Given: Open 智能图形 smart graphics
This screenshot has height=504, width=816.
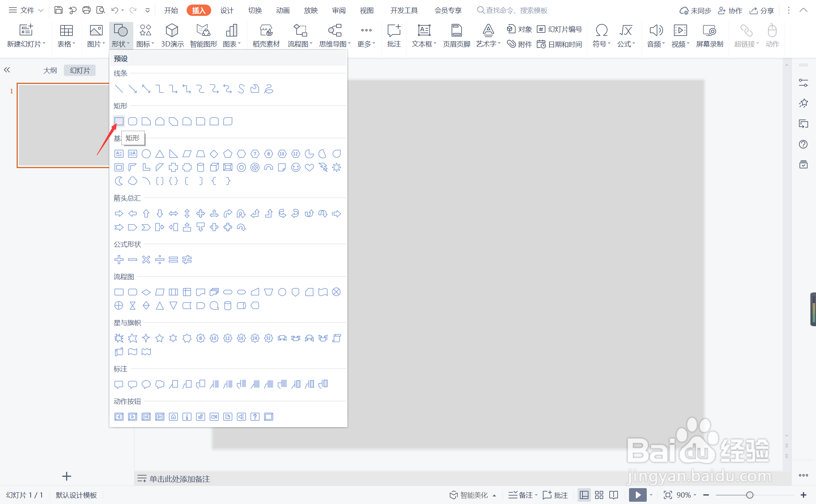Looking at the screenshot, I should click(x=203, y=36).
